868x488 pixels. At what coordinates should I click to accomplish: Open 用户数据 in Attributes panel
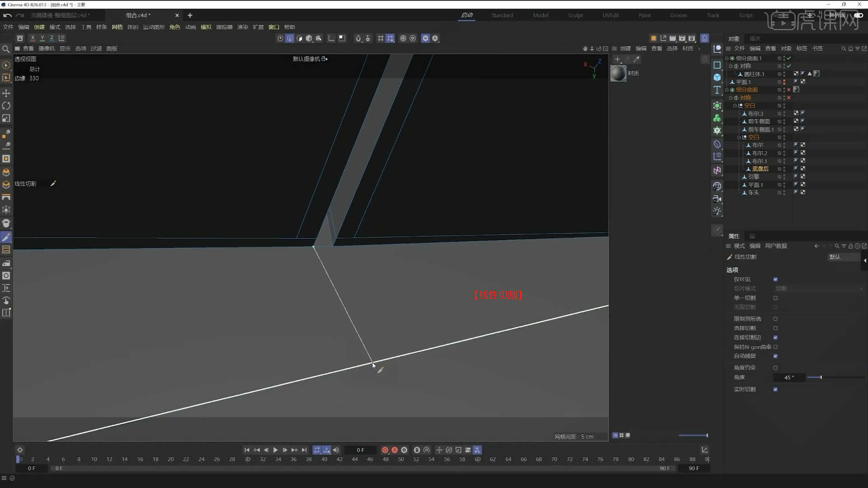pos(776,246)
